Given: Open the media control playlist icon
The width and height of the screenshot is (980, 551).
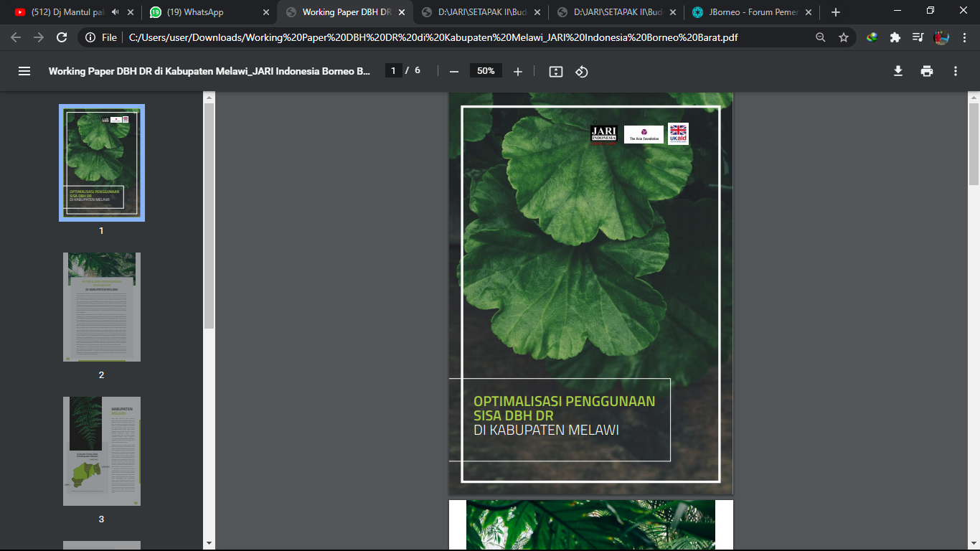Looking at the screenshot, I should [x=918, y=37].
